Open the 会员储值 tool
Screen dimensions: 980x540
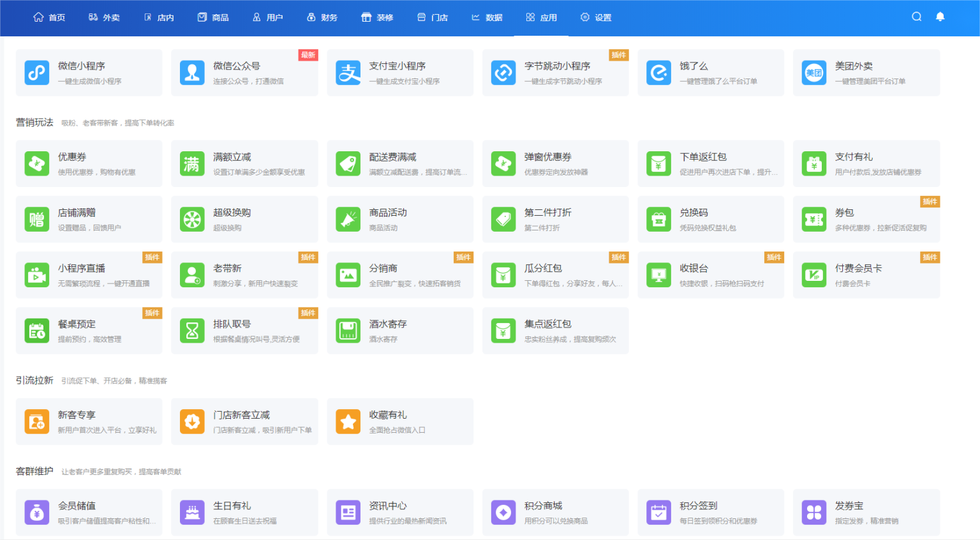89,512
